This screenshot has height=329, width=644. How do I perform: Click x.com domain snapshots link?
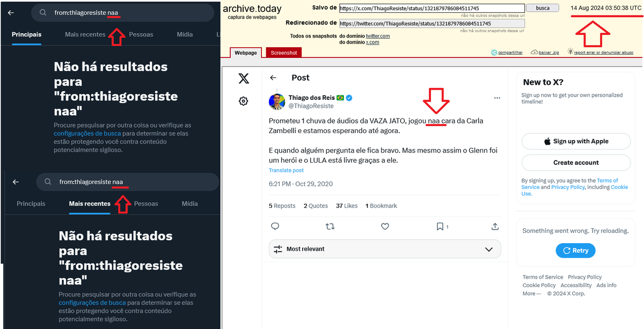(x=372, y=42)
